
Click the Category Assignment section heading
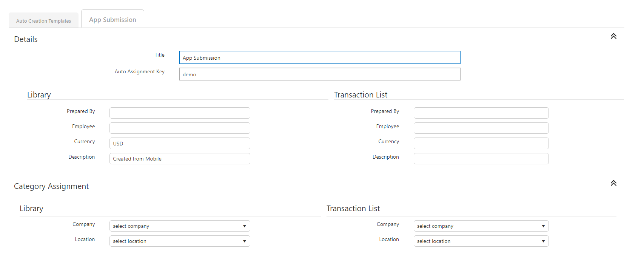(x=51, y=186)
